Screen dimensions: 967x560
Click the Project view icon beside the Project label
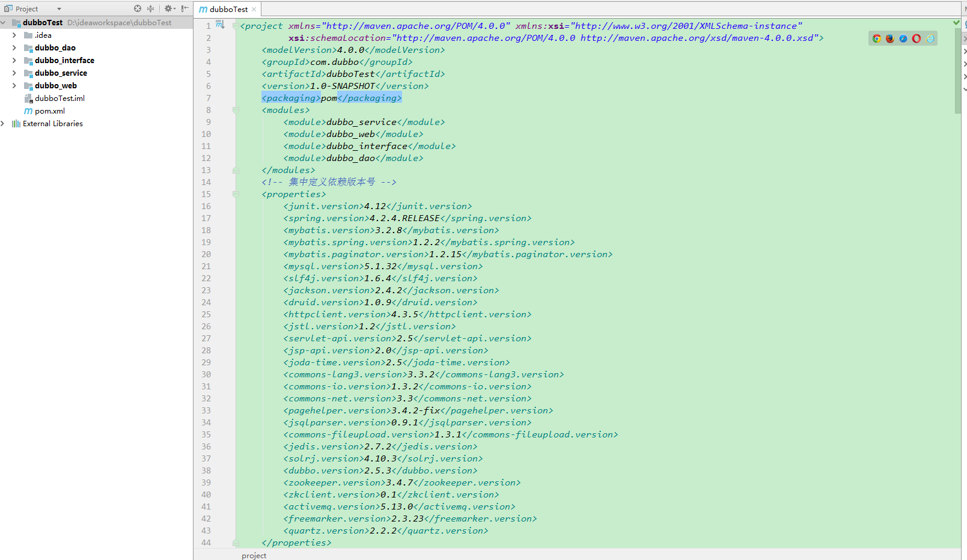click(x=8, y=8)
